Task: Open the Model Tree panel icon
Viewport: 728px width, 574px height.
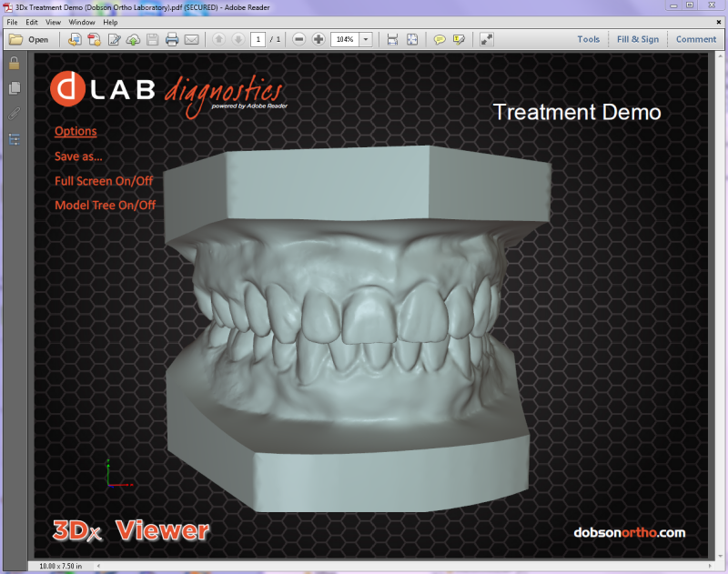Action: (15, 139)
